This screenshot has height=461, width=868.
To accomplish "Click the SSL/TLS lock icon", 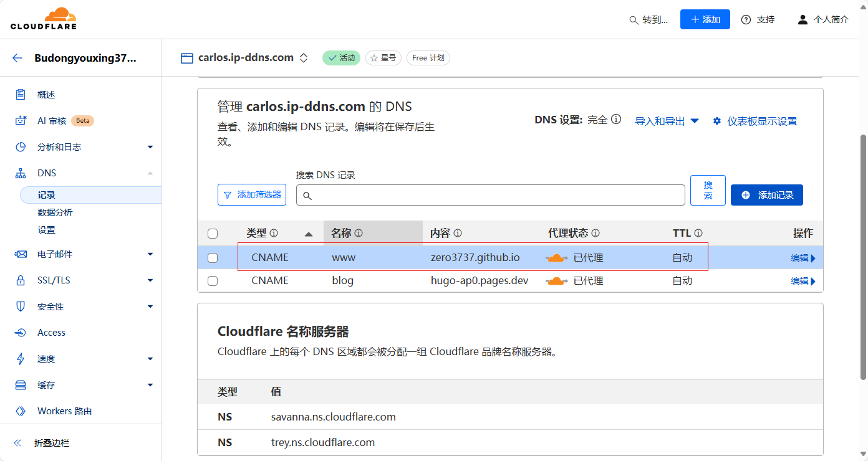I will [x=21, y=280].
